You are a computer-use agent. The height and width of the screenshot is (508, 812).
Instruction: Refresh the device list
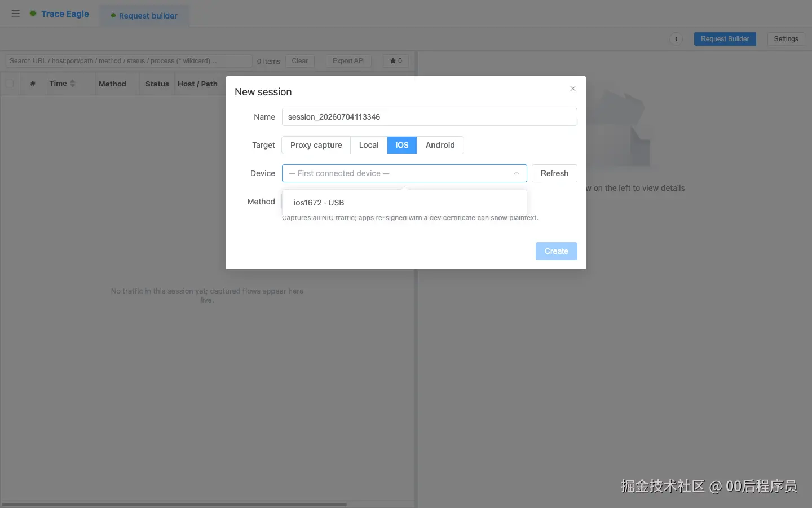[x=554, y=173]
